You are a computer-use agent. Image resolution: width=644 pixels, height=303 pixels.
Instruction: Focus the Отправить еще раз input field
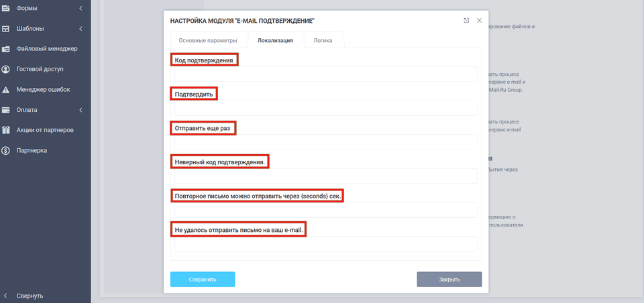click(x=325, y=142)
